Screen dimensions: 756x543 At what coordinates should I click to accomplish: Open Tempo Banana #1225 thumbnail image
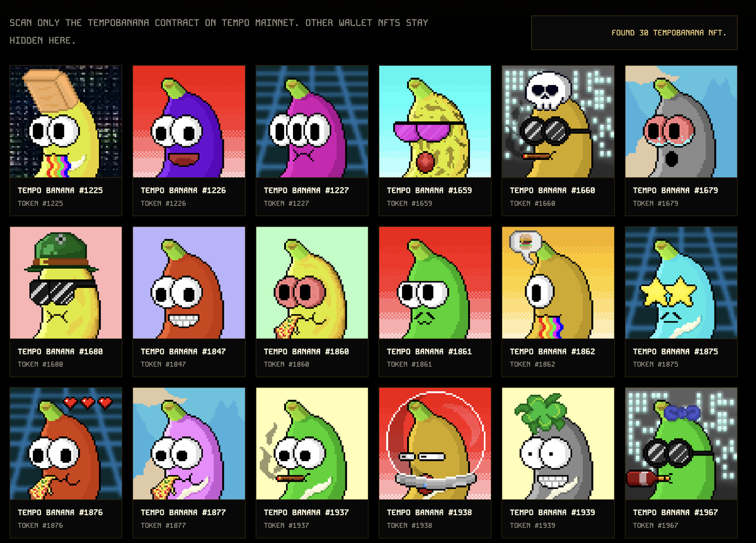(66, 122)
